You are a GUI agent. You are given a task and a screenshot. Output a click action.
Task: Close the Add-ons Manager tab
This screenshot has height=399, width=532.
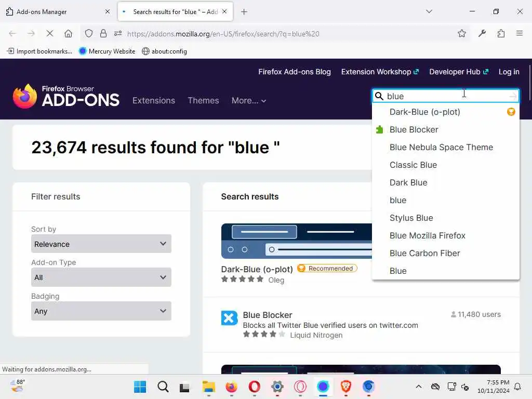(x=107, y=11)
